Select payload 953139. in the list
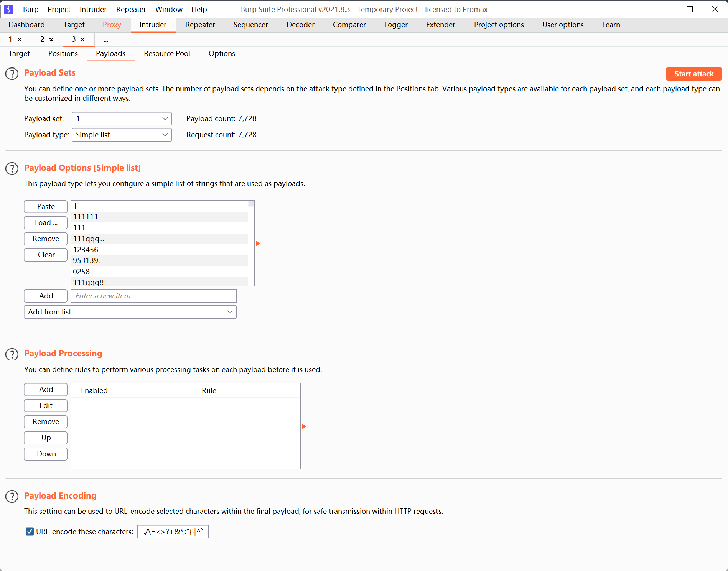 point(160,260)
